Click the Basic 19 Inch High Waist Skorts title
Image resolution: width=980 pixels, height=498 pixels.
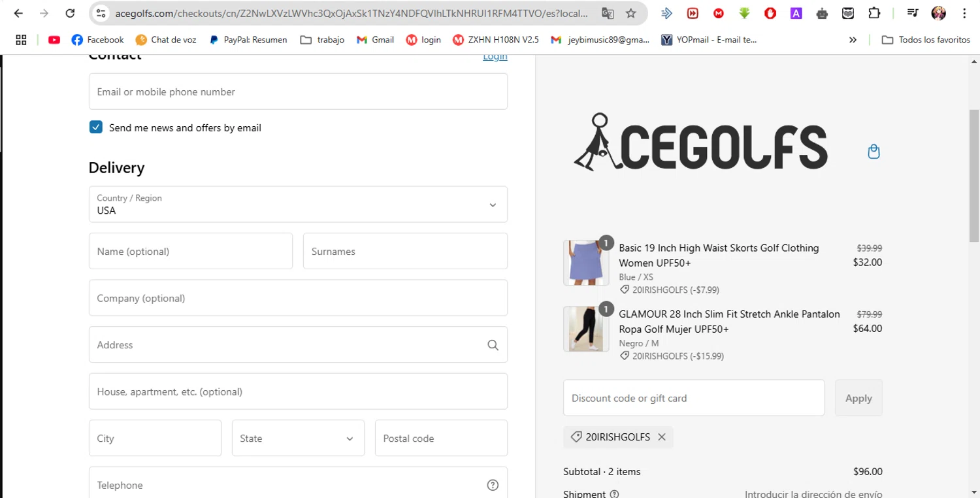click(719, 255)
